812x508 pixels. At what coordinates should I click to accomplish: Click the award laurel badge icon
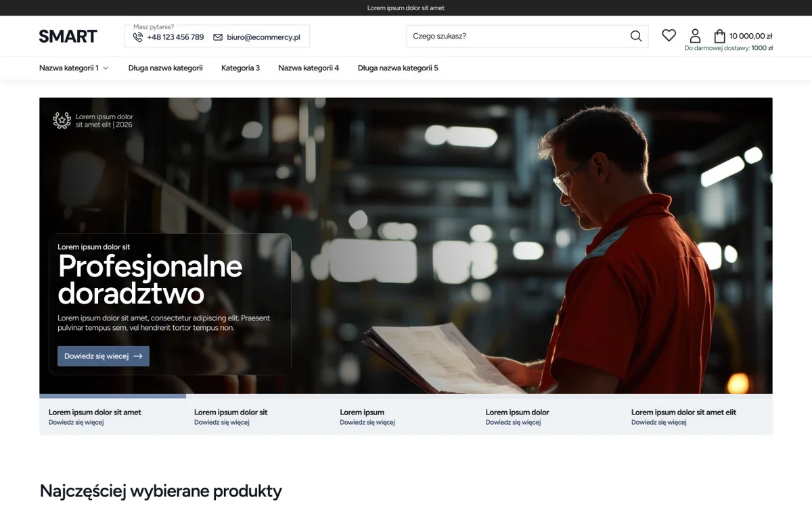coord(62,121)
